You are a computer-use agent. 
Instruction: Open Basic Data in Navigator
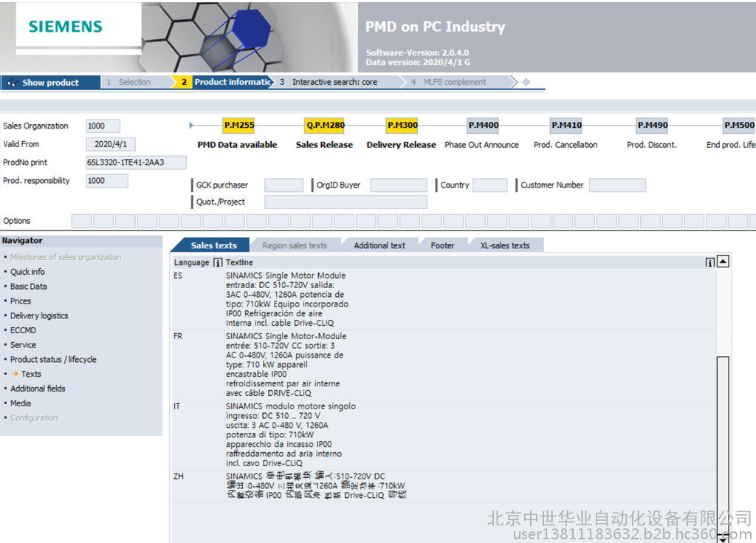29,286
